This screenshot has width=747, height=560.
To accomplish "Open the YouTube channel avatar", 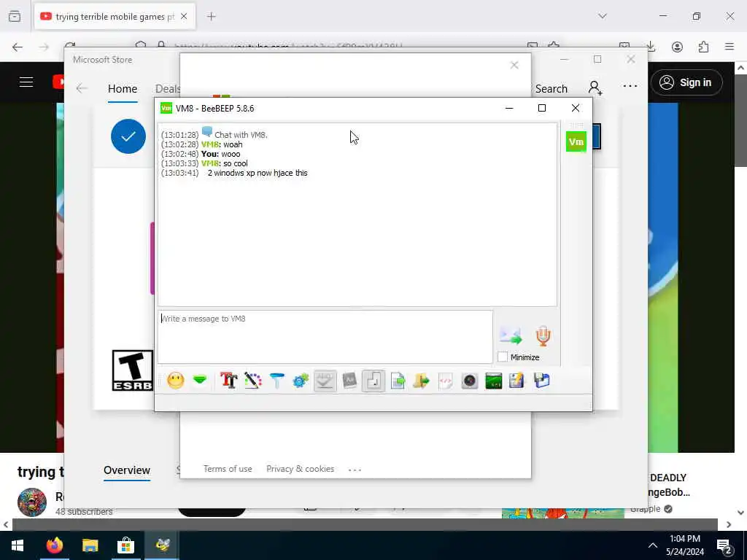I will coord(32,502).
